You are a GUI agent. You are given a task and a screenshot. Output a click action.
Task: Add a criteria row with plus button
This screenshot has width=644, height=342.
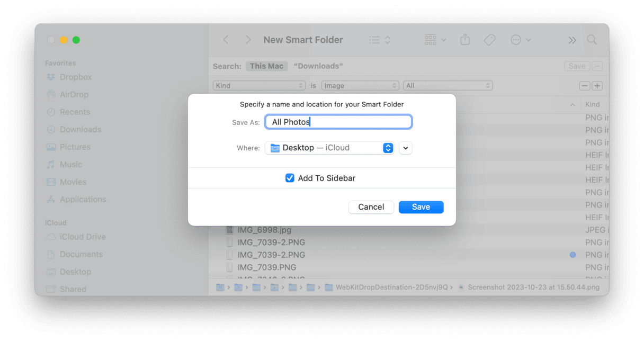597,86
